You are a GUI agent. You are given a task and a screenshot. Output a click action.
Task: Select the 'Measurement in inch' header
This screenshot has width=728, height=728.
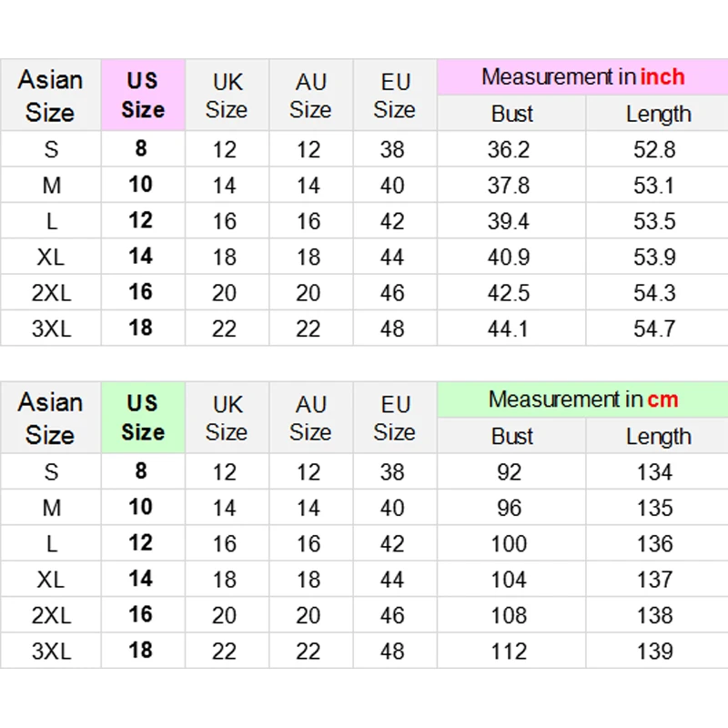582,77
